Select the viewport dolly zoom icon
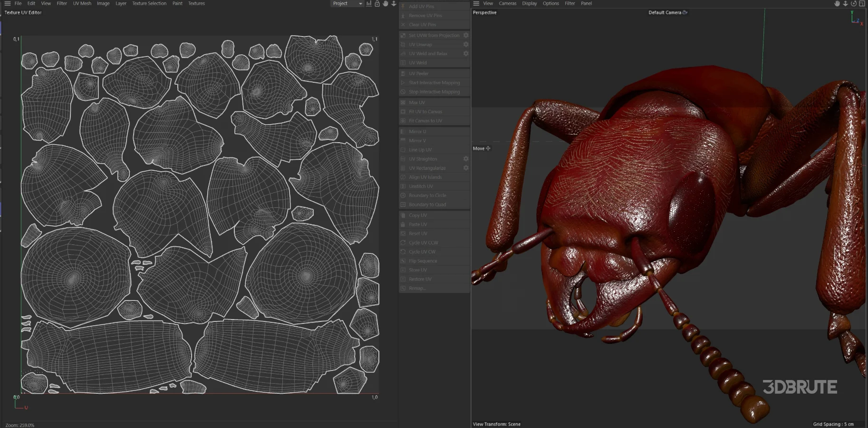The image size is (868, 428). pos(845,3)
